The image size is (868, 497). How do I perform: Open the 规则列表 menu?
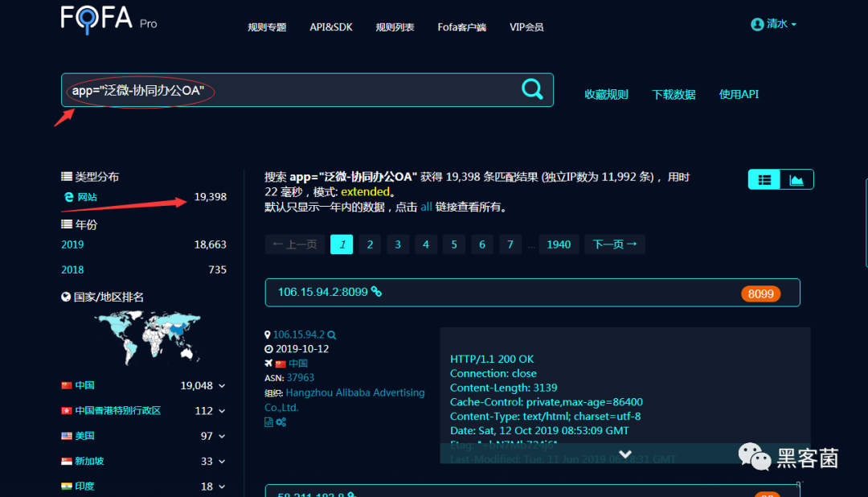[x=395, y=27]
